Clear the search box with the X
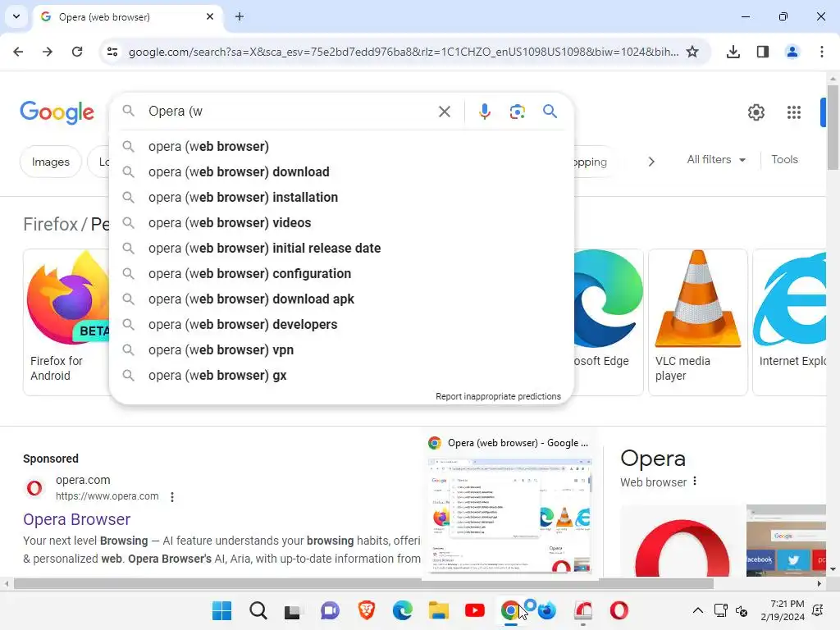This screenshot has width=840, height=630. click(444, 112)
